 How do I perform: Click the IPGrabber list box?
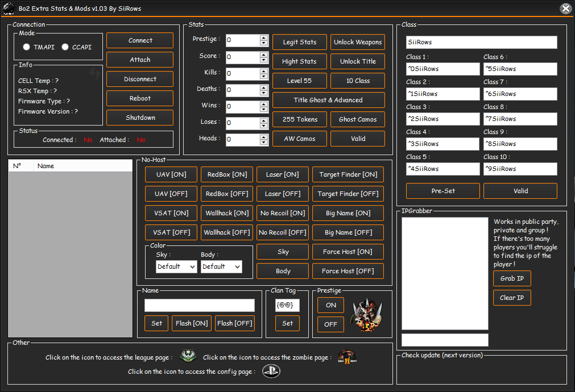[x=445, y=274]
